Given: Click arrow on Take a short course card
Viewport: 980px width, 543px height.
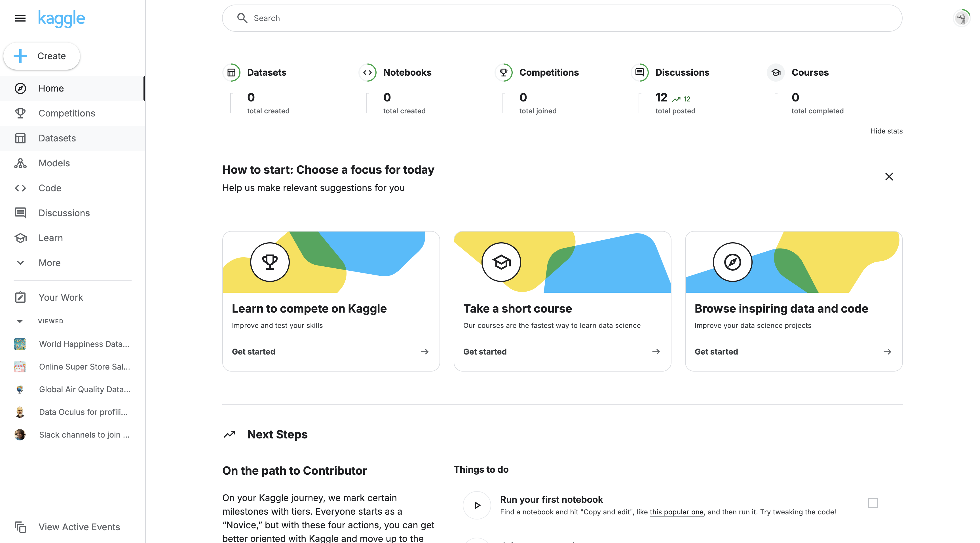Looking at the screenshot, I should 656,352.
